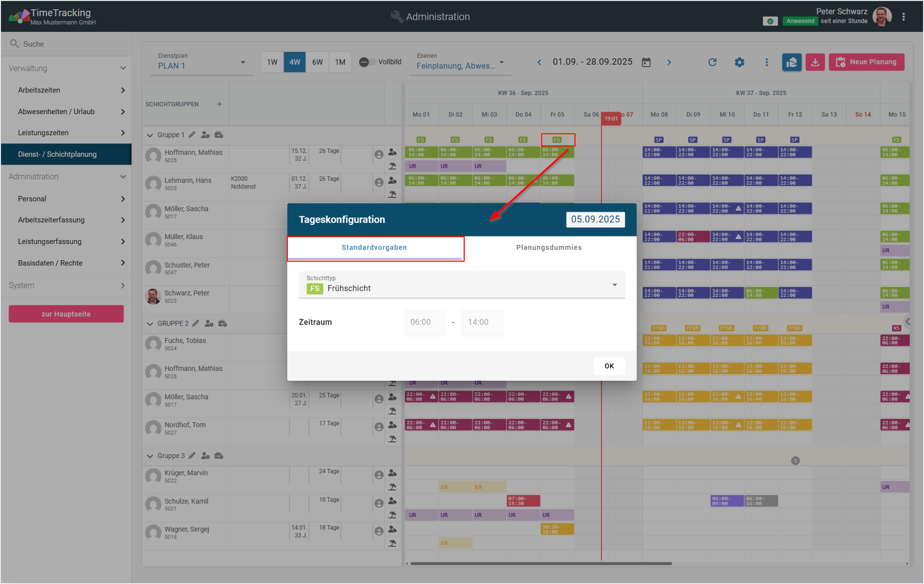The image size is (924, 584).
Task: Select the 1W view toggle
Action: [x=272, y=62]
